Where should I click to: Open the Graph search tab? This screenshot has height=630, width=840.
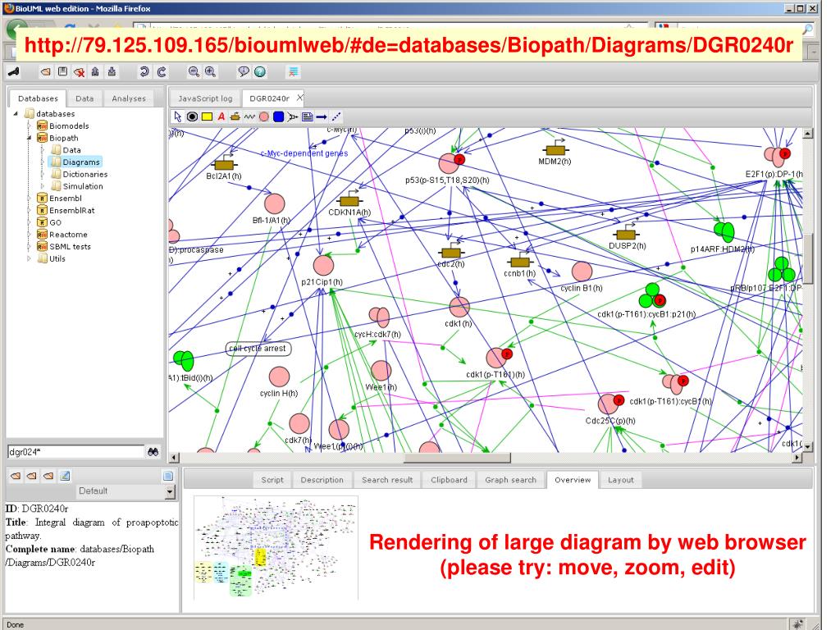[x=510, y=480]
